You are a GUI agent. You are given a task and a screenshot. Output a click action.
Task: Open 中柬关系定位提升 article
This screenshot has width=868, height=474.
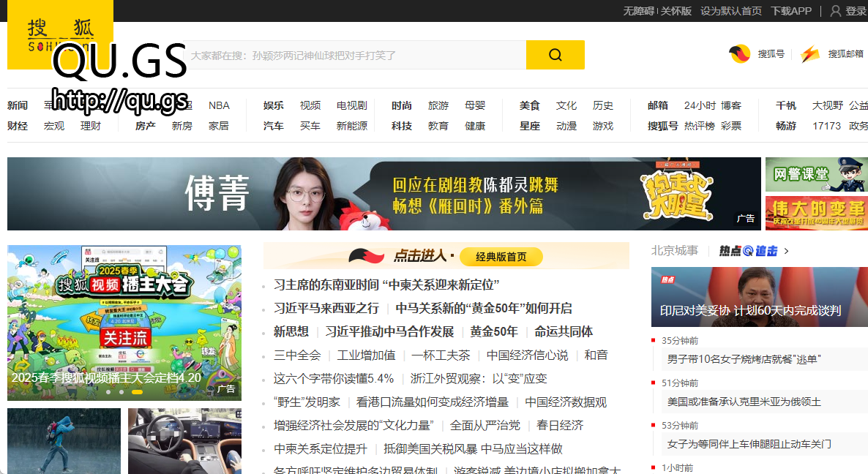pos(320,448)
